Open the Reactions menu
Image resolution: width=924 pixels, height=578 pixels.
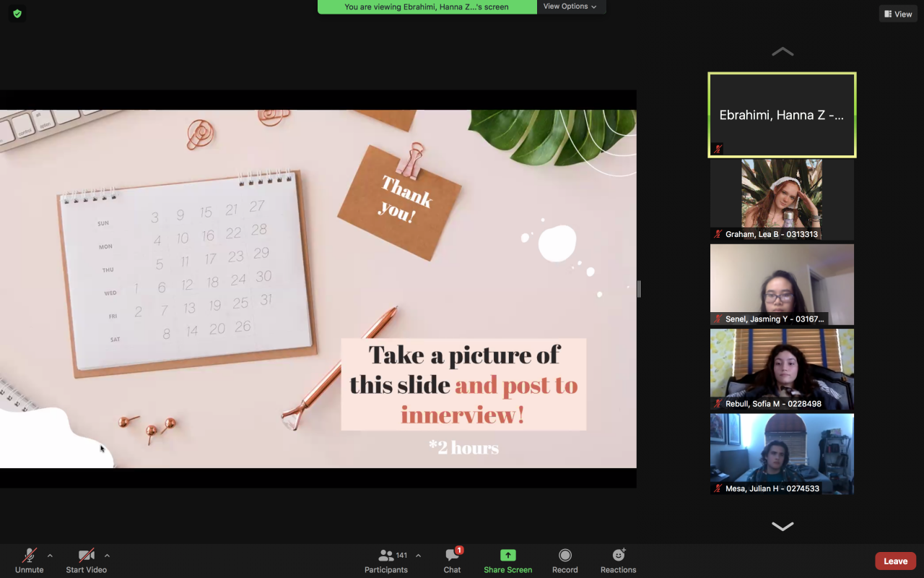click(x=619, y=560)
